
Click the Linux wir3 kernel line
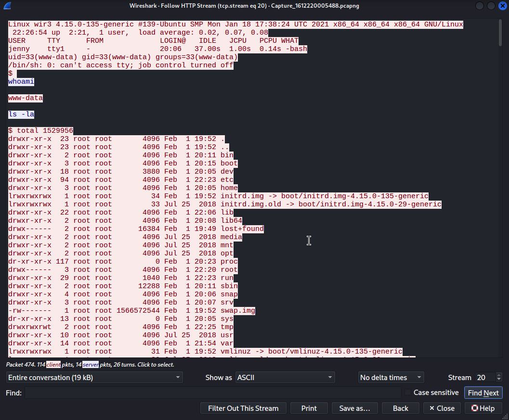pos(235,24)
